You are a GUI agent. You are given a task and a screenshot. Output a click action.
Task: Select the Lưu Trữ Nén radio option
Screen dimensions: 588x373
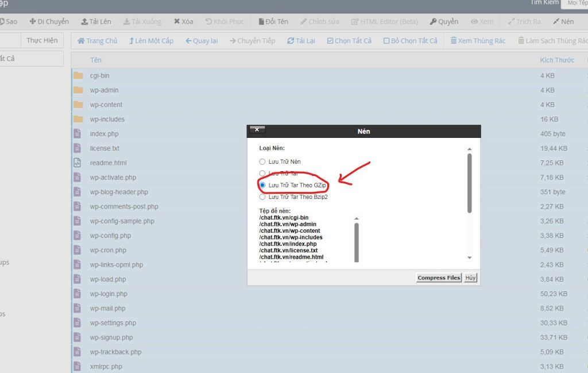pos(262,162)
